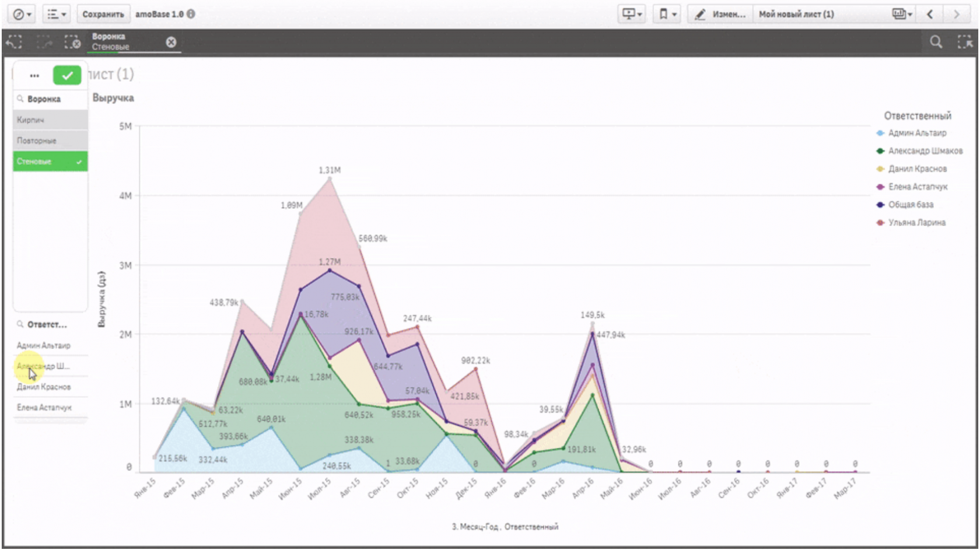Open the smart search magnifier
The image size is (980, 550).
(x=936, y=42)
